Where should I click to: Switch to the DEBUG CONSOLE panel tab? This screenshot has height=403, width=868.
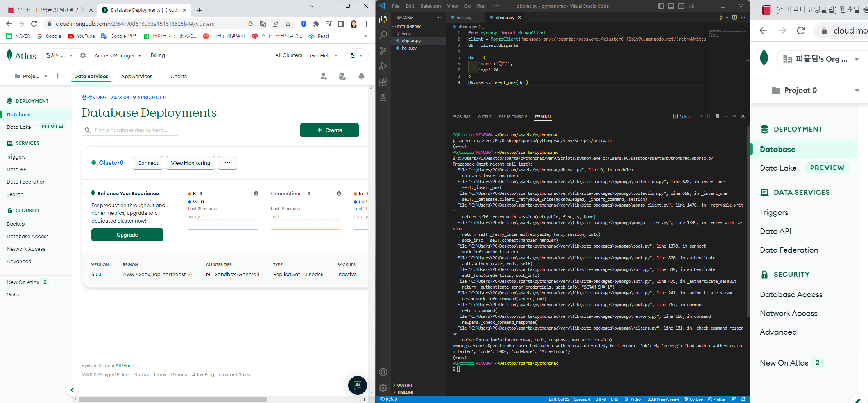[513, 116]
